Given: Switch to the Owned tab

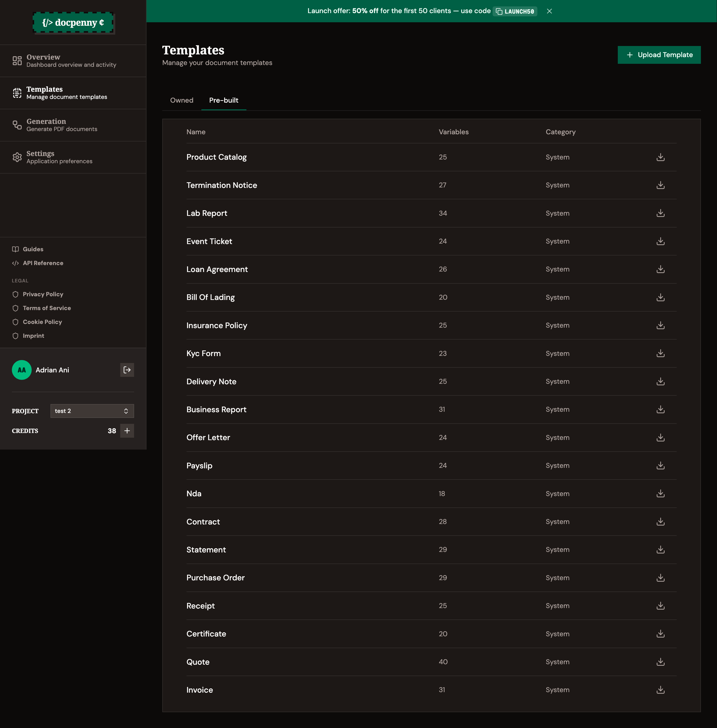Looking at the screenshot, I should point(182,100).
